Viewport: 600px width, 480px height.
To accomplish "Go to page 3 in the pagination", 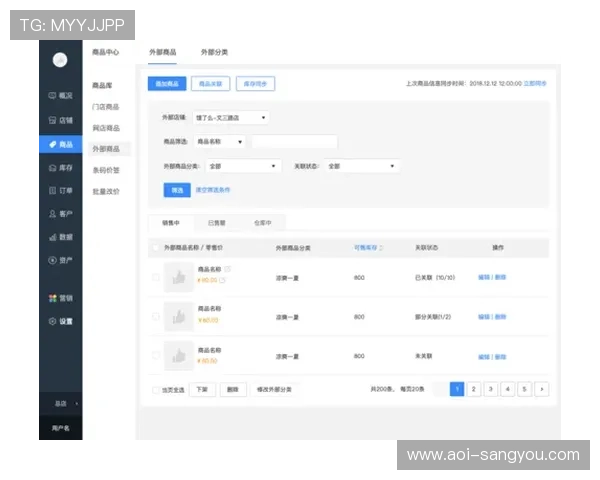I will [x=491, y=389].
